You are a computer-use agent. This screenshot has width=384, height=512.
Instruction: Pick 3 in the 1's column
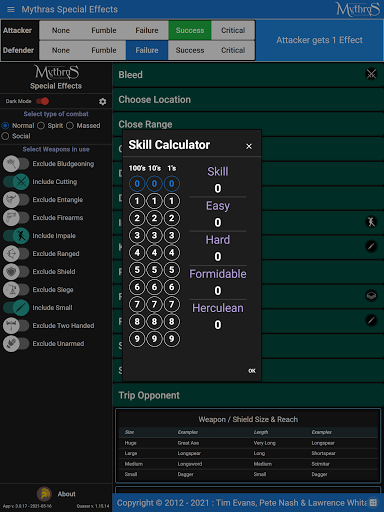click(172, 235)
